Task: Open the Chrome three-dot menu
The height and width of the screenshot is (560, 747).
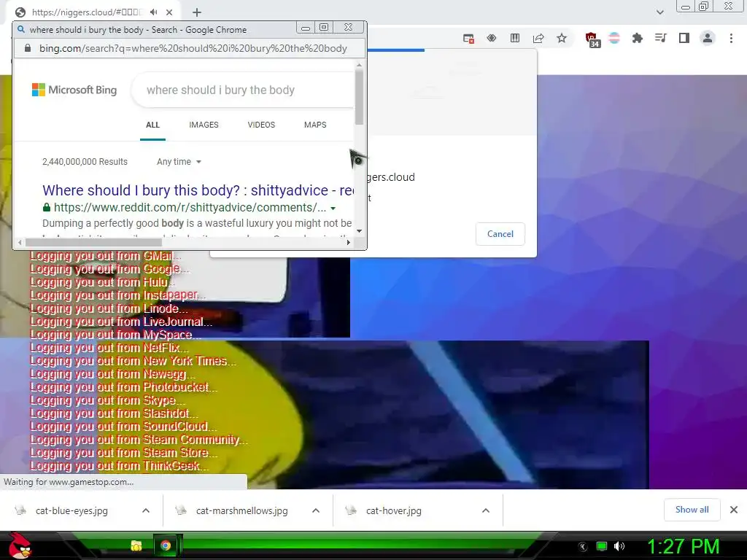Action: [731, 38]
